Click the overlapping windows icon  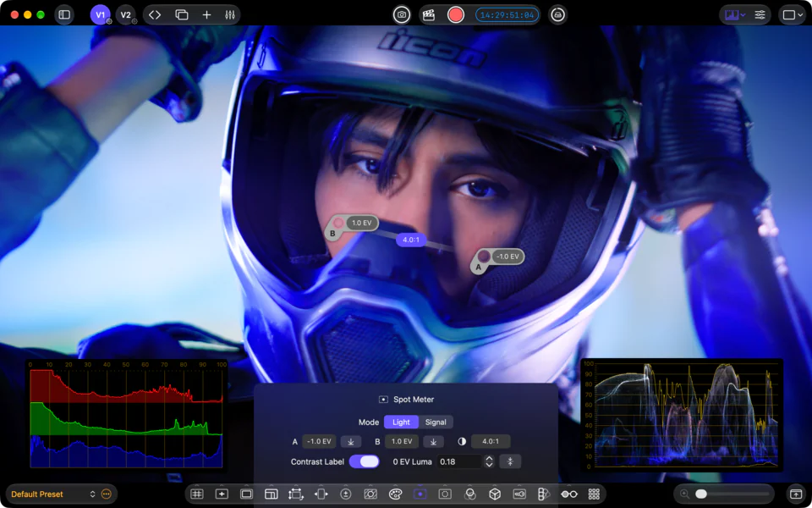point(181,15)
